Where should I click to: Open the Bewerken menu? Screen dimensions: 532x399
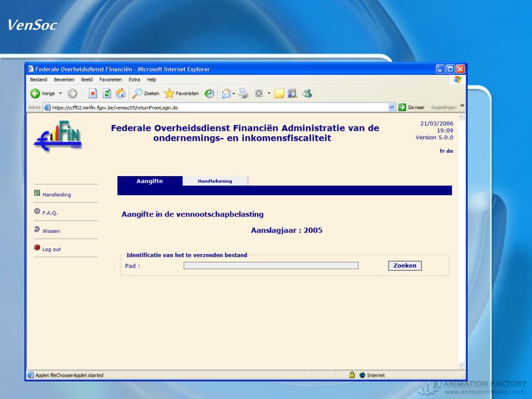tap(64, 79)
